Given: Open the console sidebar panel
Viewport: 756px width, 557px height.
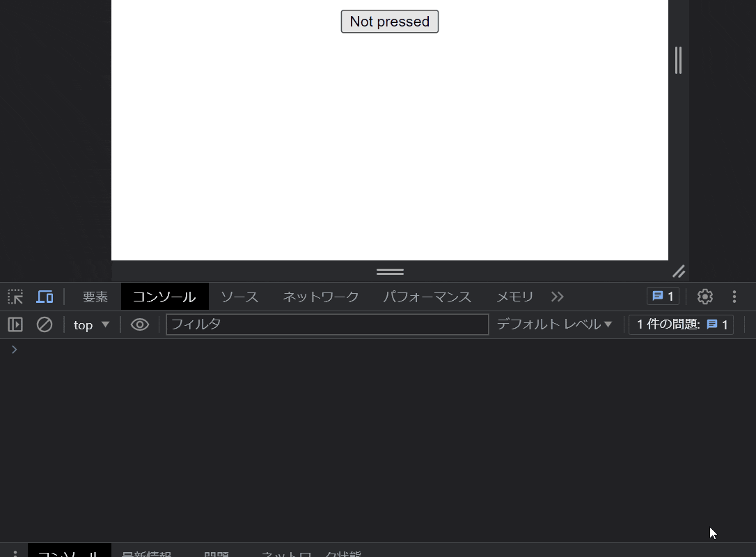Looking at the screenshot, I should [x=14, y=324].
